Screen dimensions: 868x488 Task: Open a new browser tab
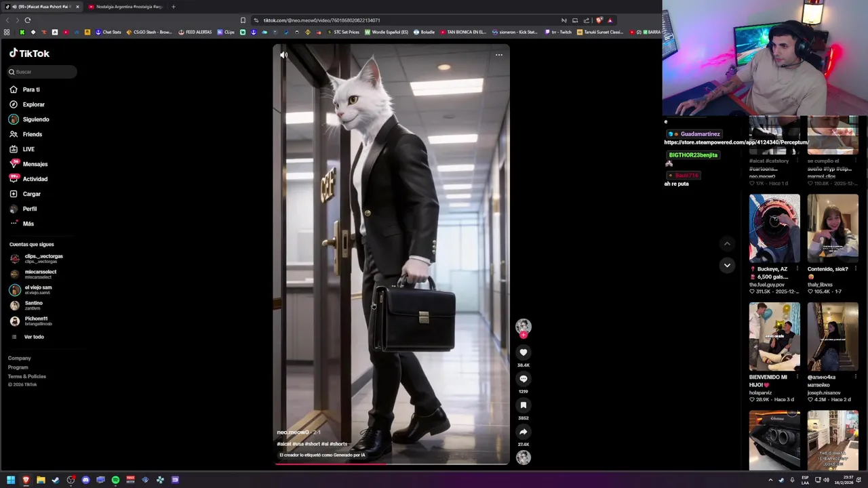coord(173,7)
